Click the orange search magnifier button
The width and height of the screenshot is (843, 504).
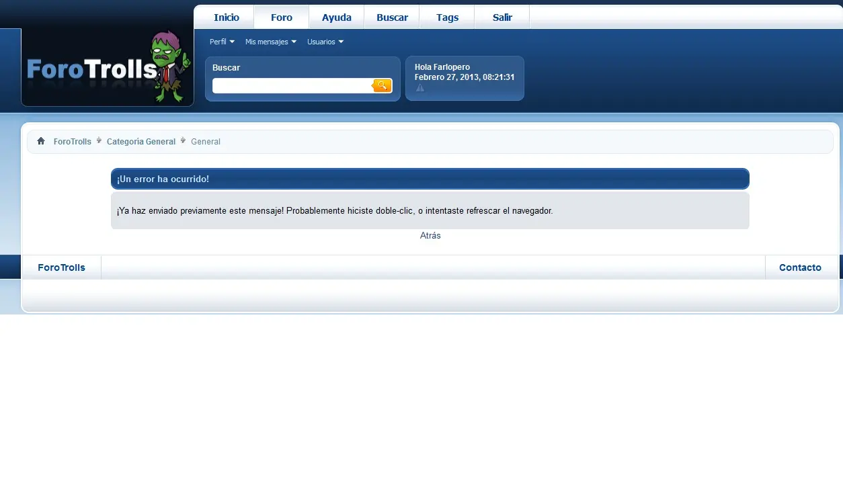click(382, 85)
